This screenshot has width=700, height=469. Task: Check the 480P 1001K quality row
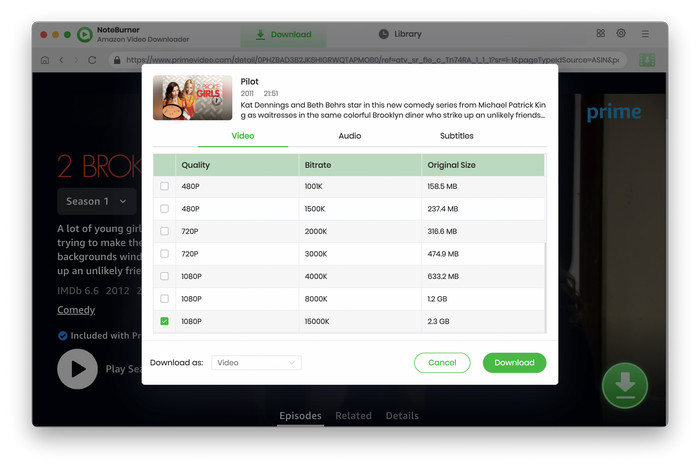pos(164,186)
